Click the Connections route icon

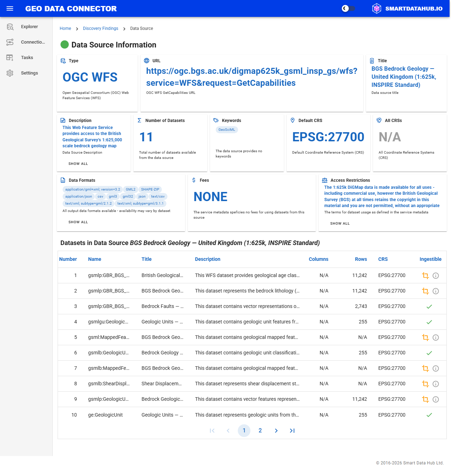(10, 42)
